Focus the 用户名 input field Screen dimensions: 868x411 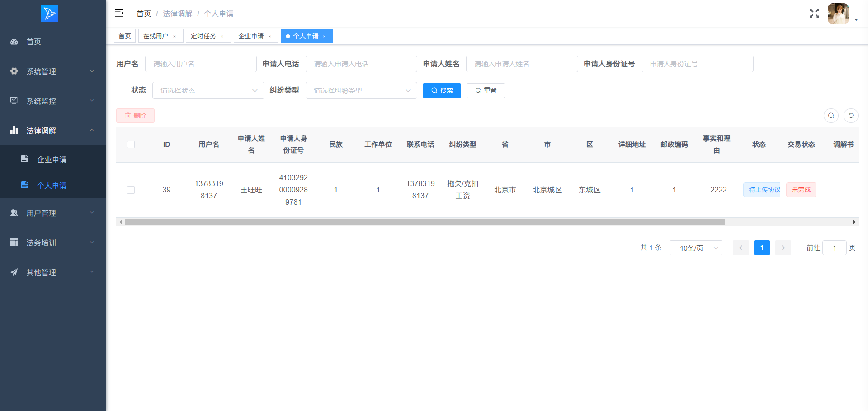pyautogui.click(x=201, y=64)
